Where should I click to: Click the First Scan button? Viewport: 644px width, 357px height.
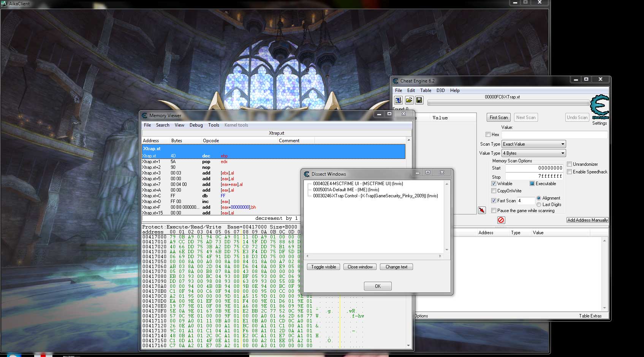[x=498, y=117]
